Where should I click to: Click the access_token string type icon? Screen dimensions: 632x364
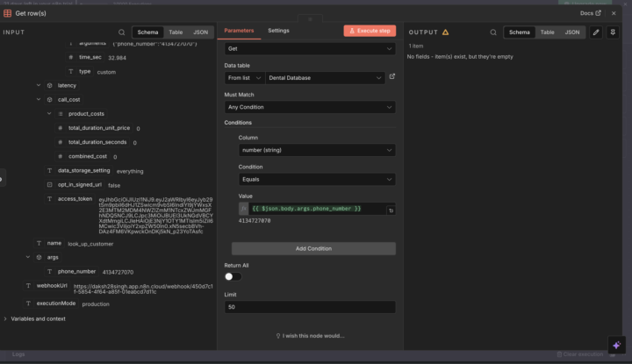(49, 199)
